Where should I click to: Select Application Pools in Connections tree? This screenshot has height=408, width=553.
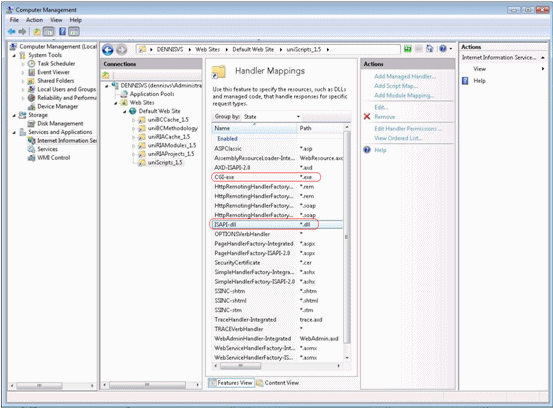pyautogui.click(x=152, y=94)
